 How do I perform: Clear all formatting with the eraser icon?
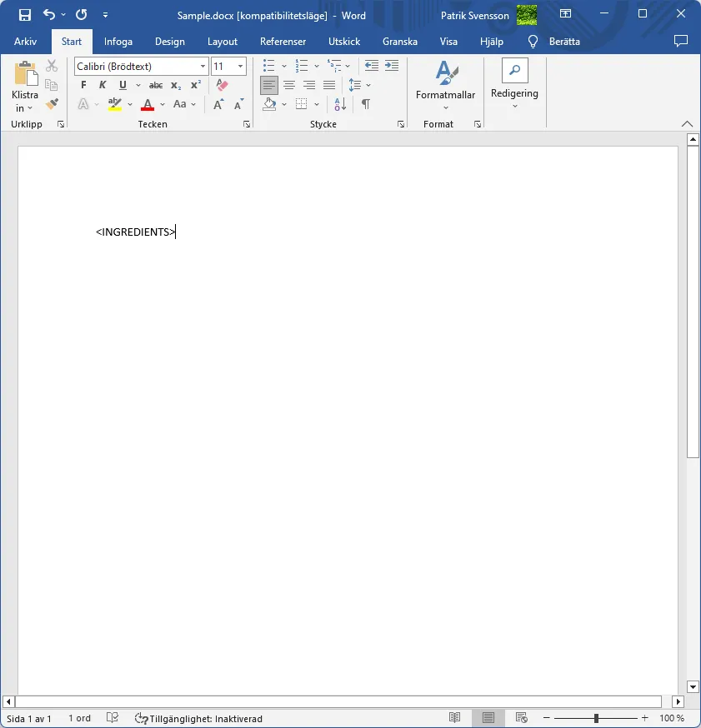pos(222,85)
